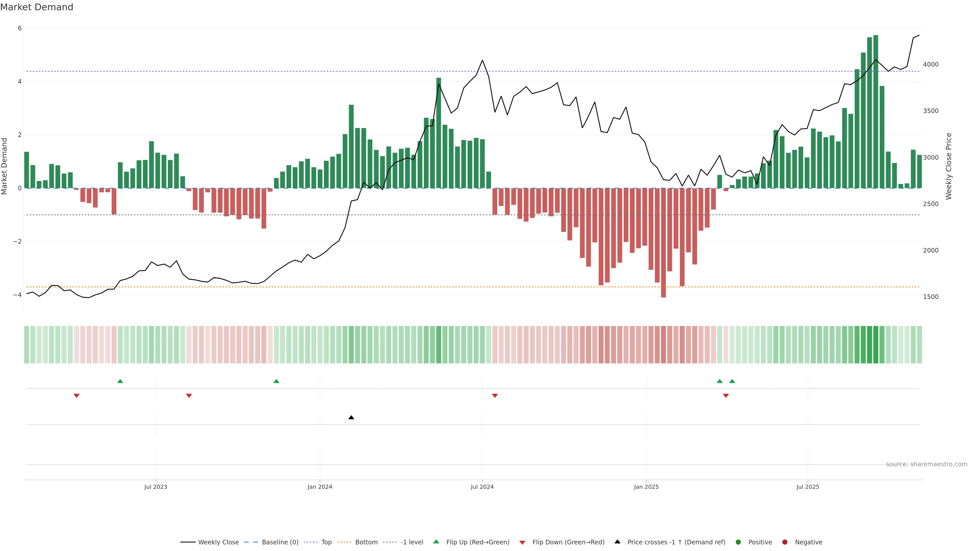Click the black price-cross triangle marker in the chart

[x=351, y=418]
